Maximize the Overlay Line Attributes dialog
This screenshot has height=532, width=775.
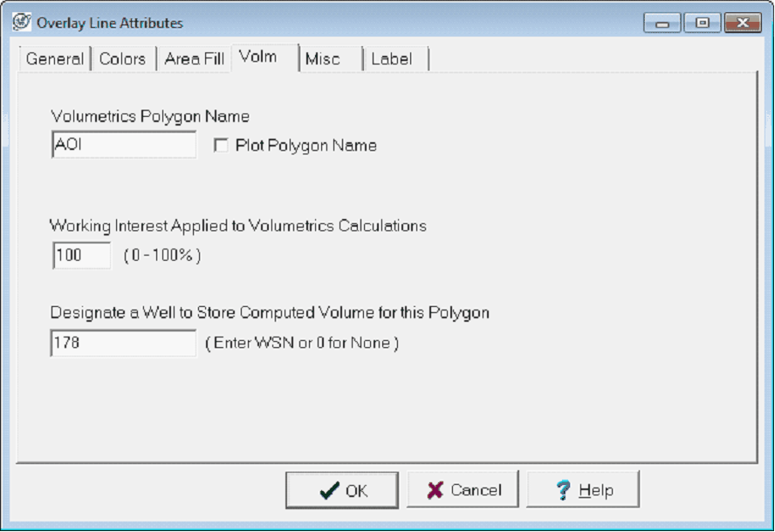(703, 24)
